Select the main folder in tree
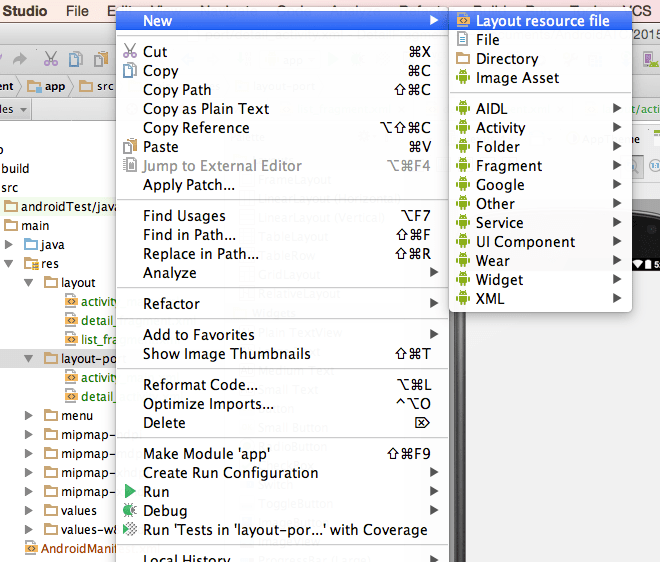The width and height of the screenshot is (660, 562). (27, 226)
